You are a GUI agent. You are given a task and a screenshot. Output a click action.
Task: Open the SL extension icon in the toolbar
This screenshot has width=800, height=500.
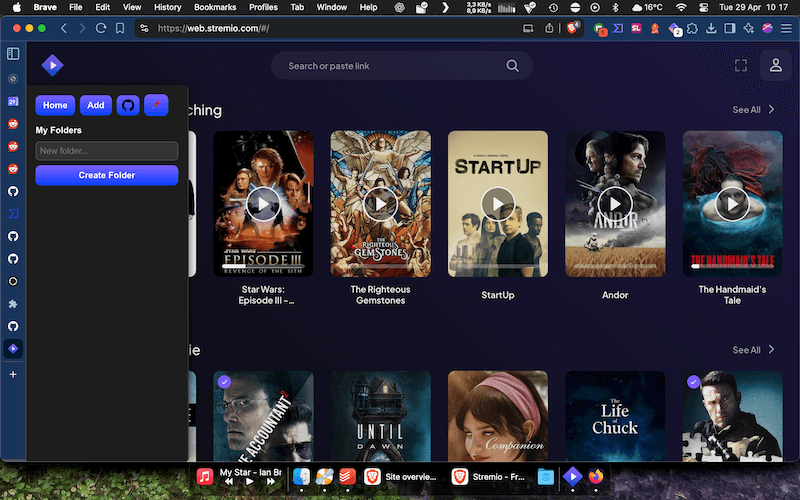(x=636, y=28)
